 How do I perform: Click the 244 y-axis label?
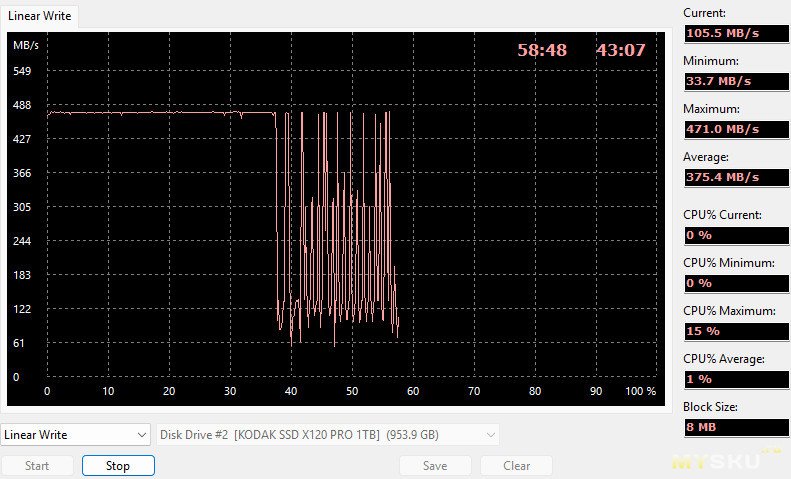coord(22,241)
